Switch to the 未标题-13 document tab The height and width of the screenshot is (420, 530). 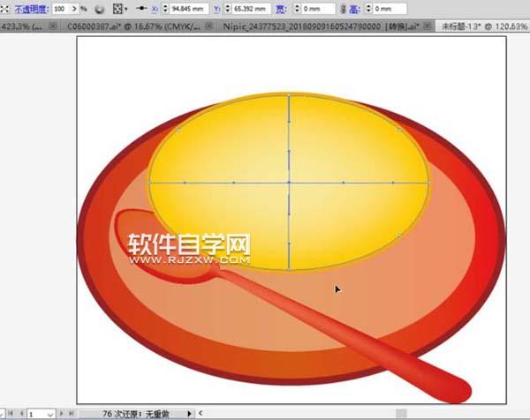(x=484, y=26)
